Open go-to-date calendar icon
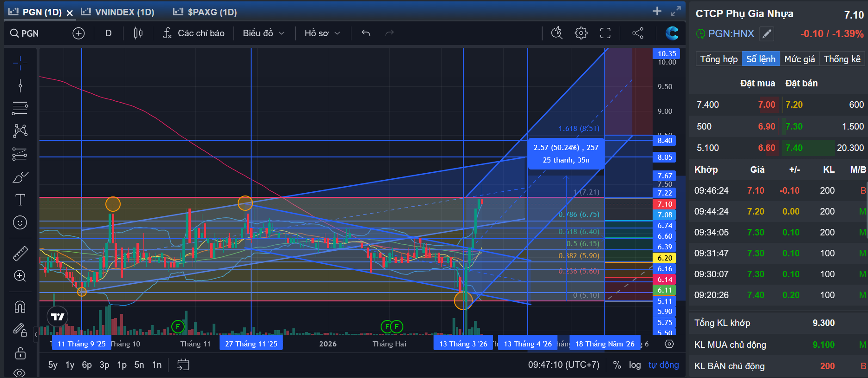 point(183,365)
